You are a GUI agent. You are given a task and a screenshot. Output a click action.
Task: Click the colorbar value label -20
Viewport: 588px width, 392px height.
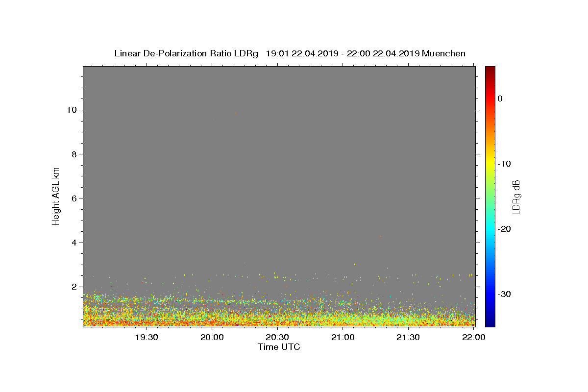[x=505, y=229]
